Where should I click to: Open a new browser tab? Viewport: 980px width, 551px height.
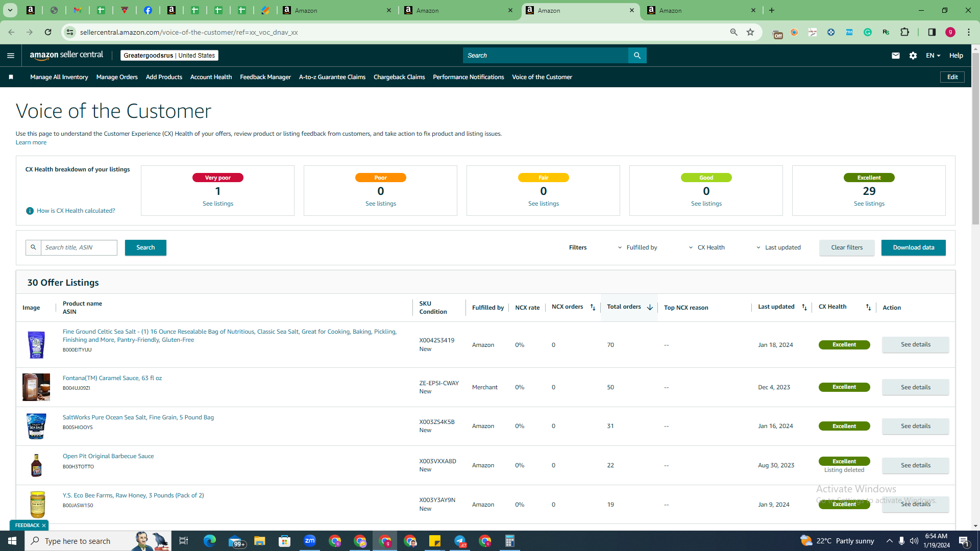tap(772, 10)
